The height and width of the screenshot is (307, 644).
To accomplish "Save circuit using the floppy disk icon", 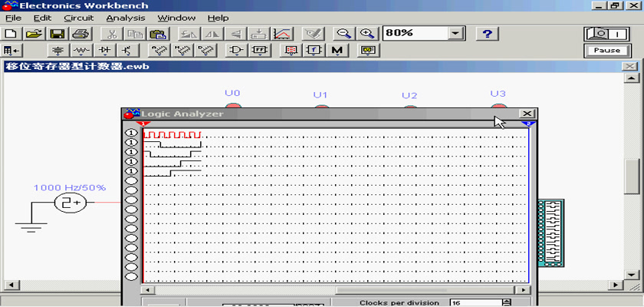I will [58, 34].
